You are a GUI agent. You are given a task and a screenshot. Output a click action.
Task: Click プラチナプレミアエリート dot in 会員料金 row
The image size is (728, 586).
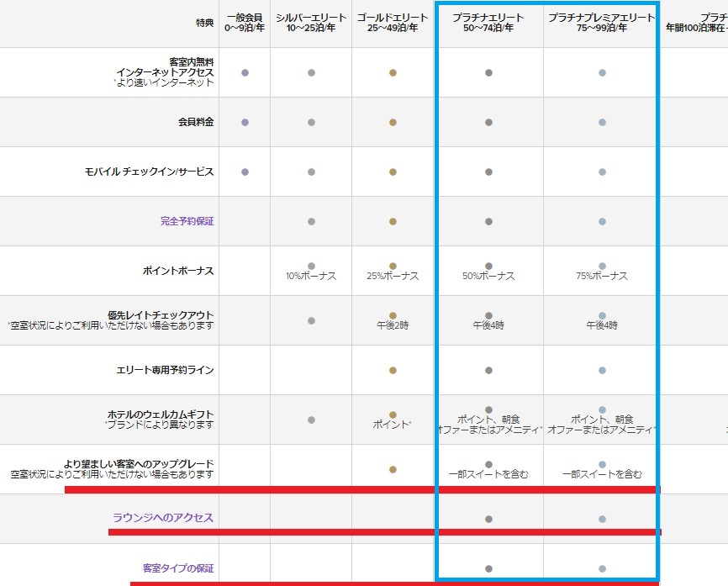point(602,123)
